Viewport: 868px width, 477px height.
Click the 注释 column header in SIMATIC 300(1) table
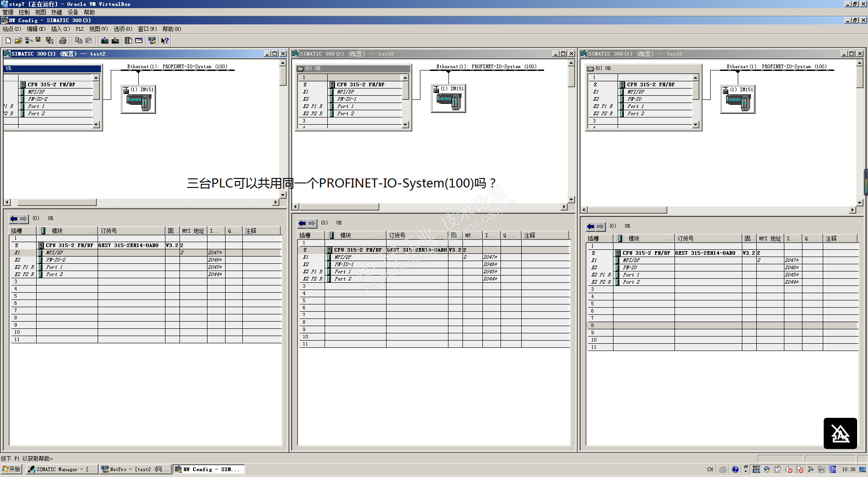click(x=841, y=238)
